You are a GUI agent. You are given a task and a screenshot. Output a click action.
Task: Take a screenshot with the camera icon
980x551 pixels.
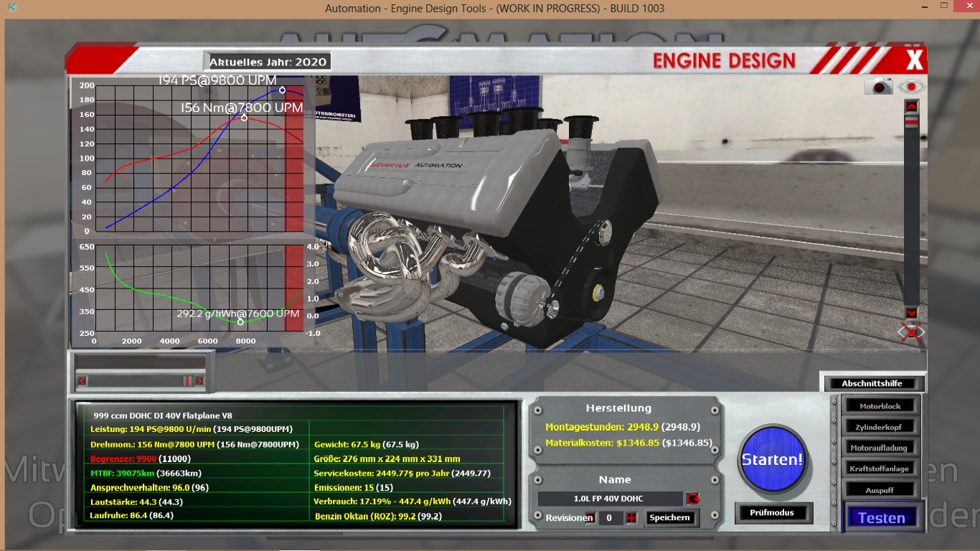click(x=878, y=86)
